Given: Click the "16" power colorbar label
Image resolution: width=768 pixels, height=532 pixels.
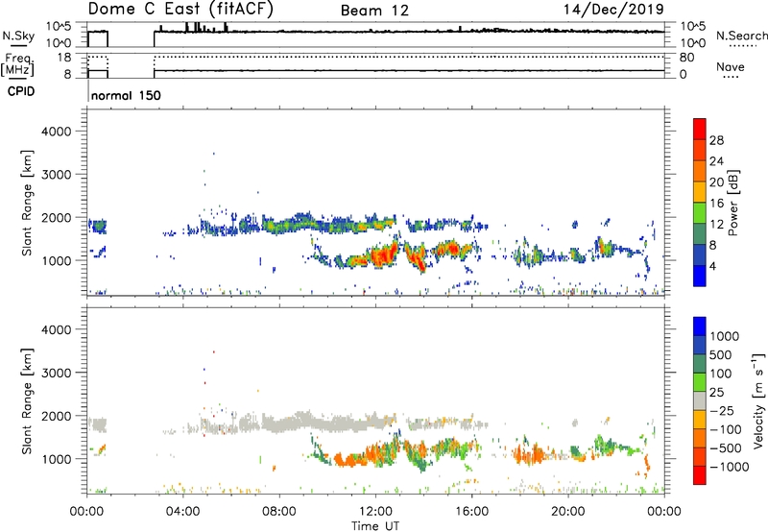Looking at the screenshot, I should pos(716,204).
